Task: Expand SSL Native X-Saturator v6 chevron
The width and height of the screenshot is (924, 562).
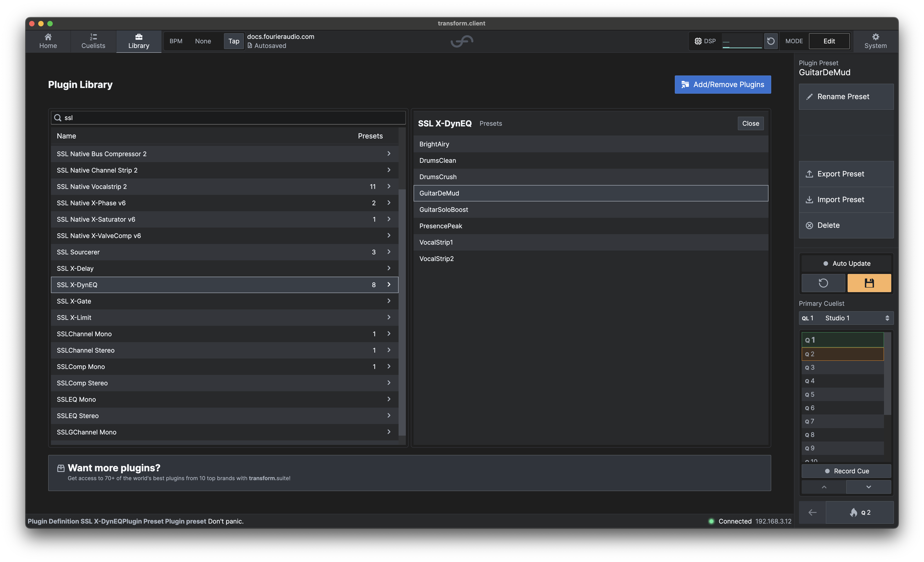Action: (389, 219)
